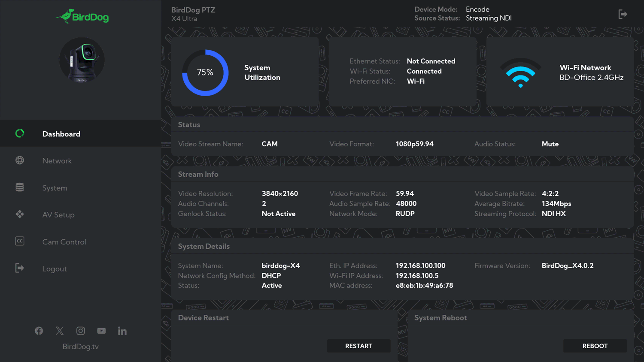Screen dimensions: 644x362
Task: Click Video Resolution value 3840×2160
Action: click(280, 193)
